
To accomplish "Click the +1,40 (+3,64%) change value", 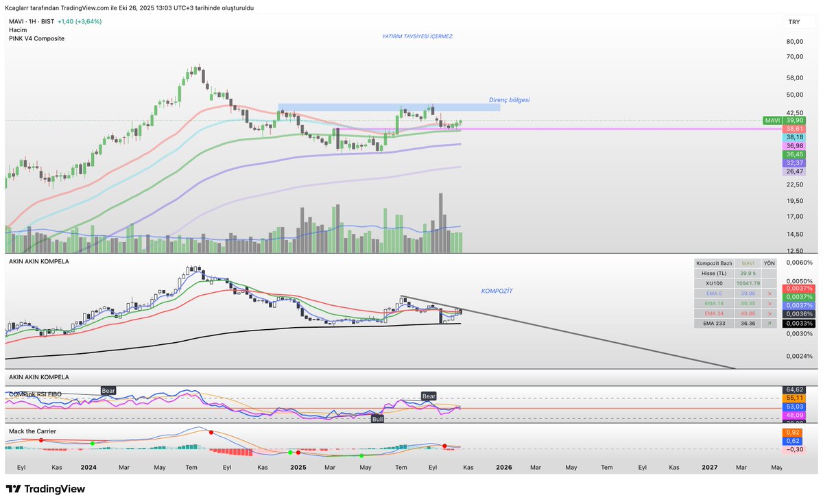I will click(x=80, y=21).
